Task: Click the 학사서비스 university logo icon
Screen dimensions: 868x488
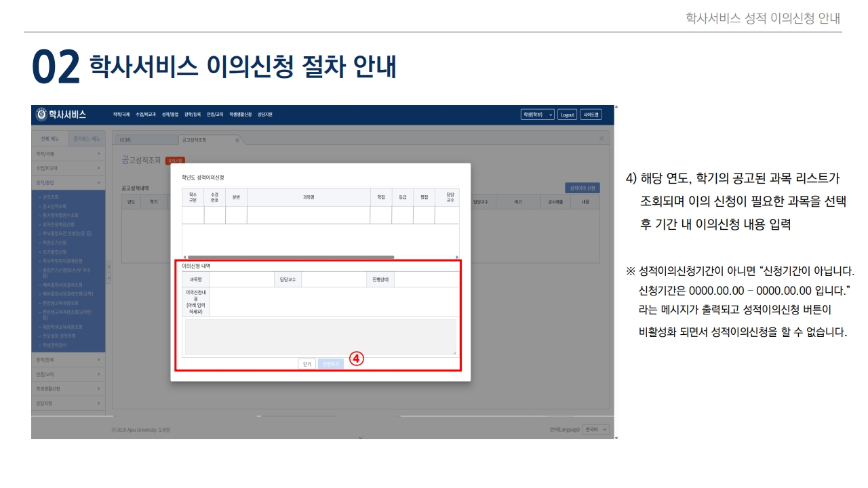Action: click(x=41, y=115)
